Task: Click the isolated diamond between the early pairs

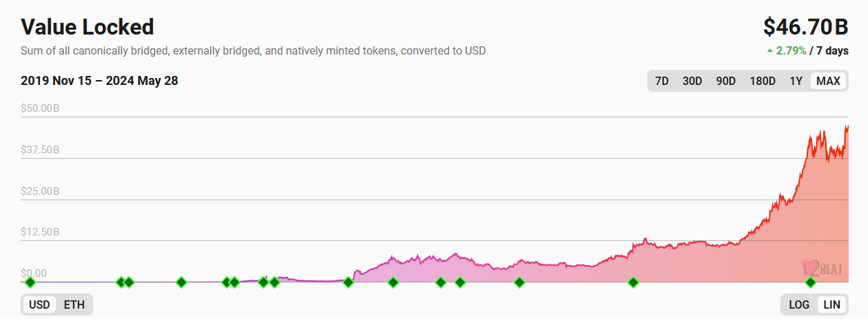Action: 181,282
